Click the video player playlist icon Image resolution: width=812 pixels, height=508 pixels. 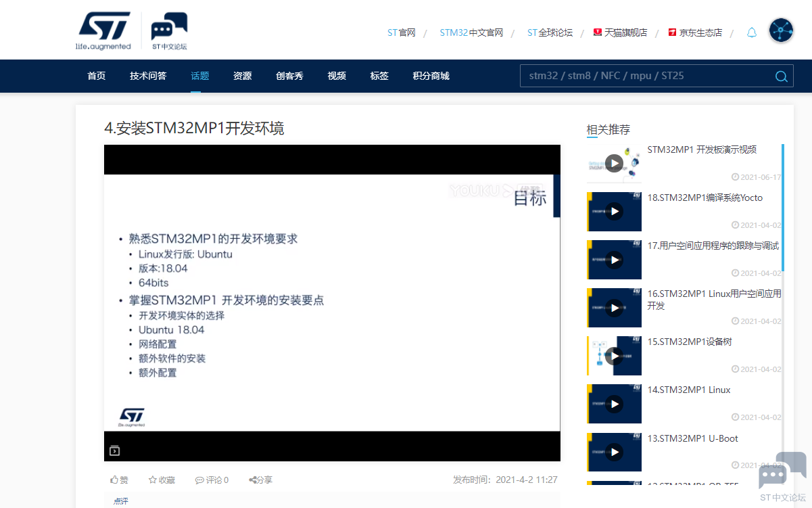tap(115, 451)
